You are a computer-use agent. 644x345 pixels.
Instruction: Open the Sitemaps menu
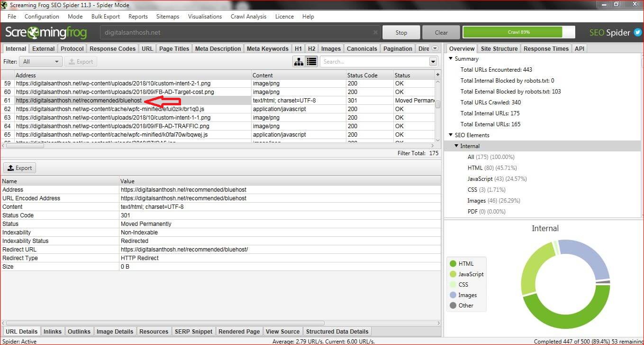(168, 17)
